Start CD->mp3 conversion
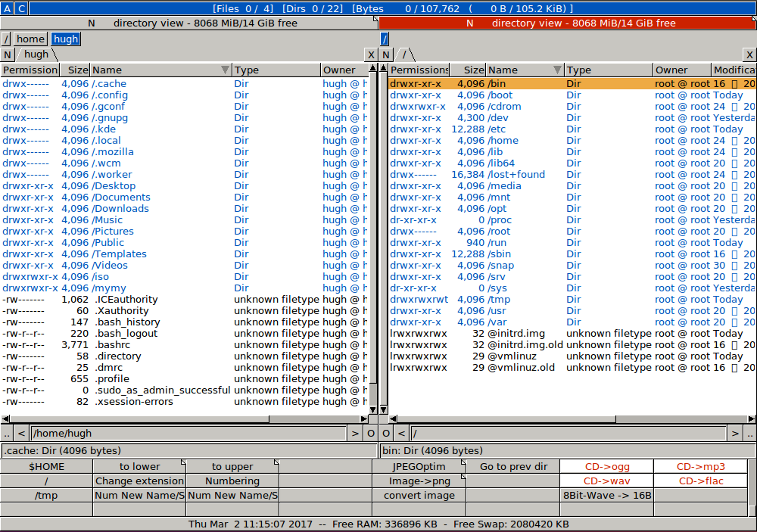757x532 pixels. tap(701, 466)
